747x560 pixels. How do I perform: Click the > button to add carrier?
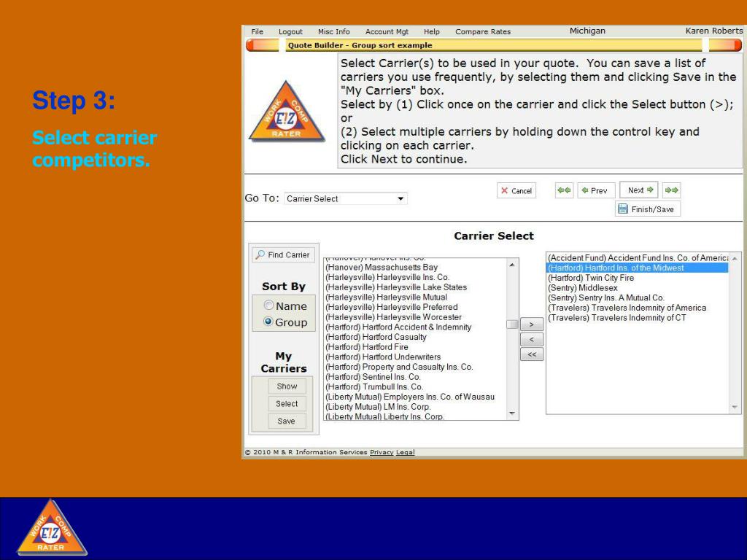(x=532, y=324)
